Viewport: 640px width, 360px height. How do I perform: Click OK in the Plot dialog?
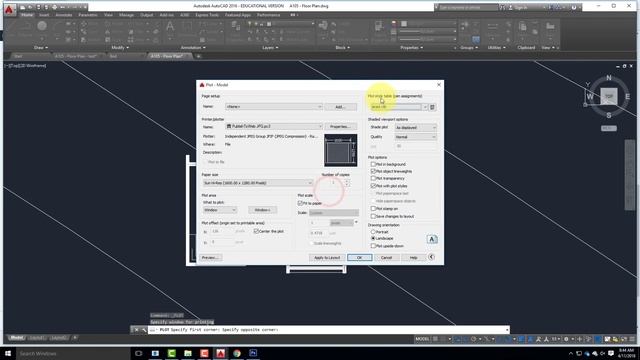360,258
